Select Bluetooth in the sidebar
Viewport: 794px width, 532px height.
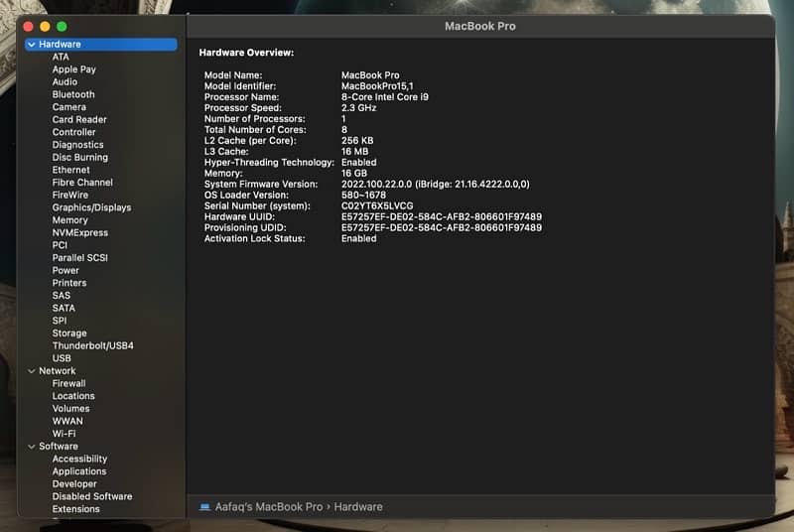tap(73, 94)
